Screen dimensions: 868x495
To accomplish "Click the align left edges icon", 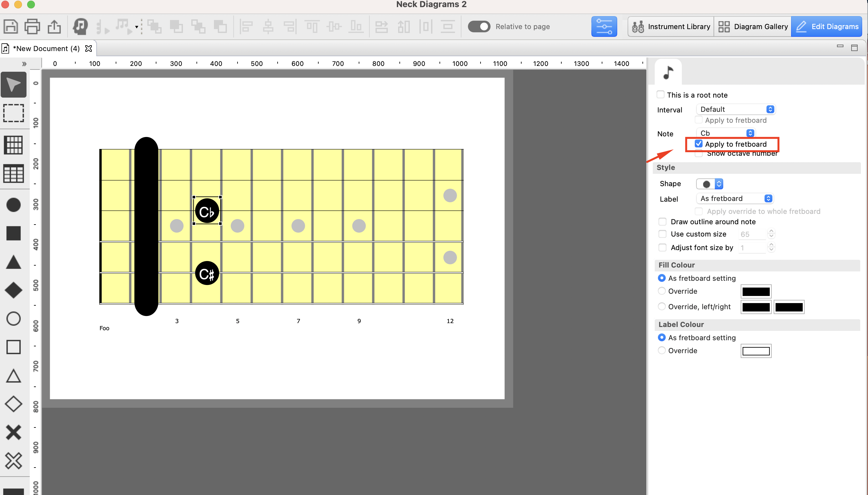I will [246, 26].
